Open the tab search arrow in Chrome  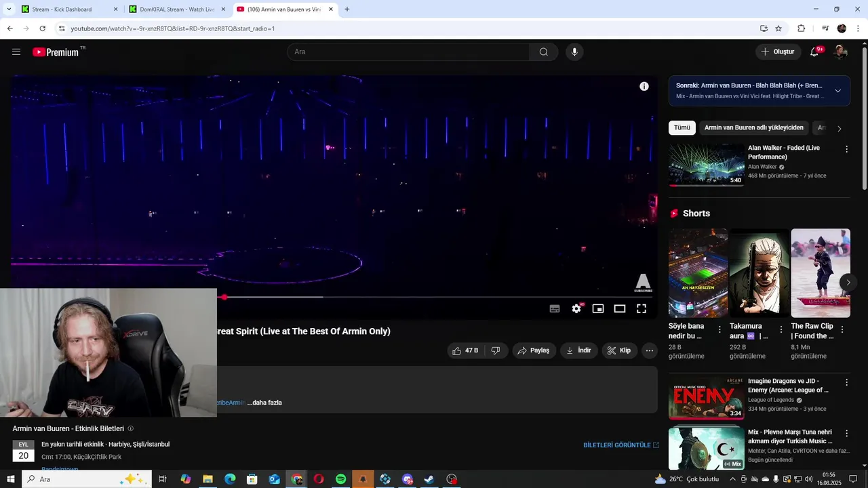pyautogui.click(x=9, y=9)
